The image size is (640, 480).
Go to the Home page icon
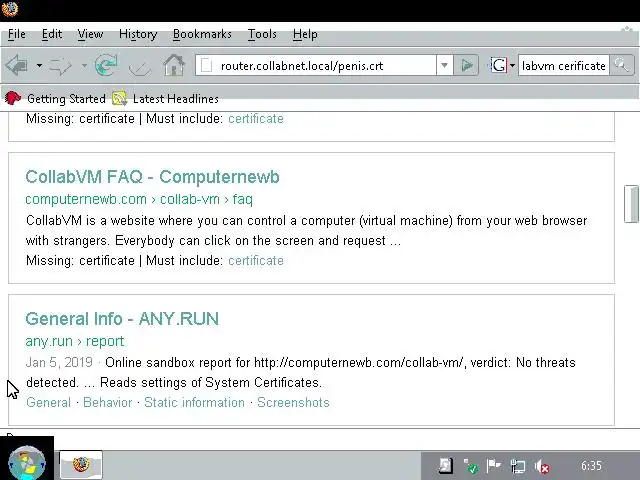coord(174,65)
